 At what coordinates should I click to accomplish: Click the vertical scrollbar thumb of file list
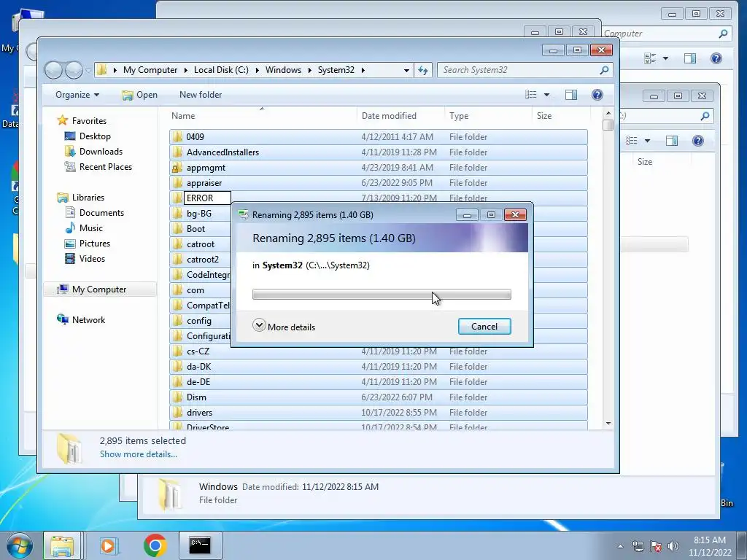[x=608, y=125]
